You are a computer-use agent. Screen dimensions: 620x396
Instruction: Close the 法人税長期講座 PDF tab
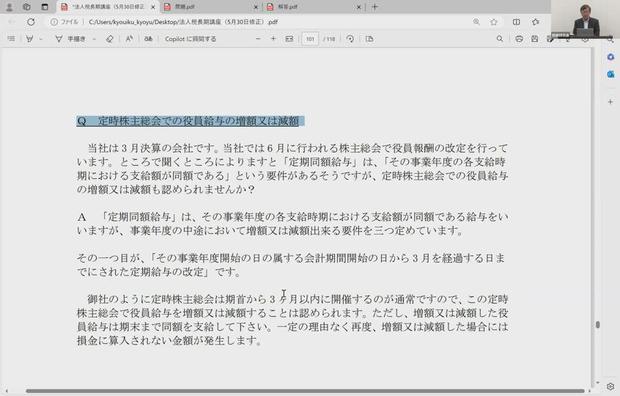click(153, 7)
